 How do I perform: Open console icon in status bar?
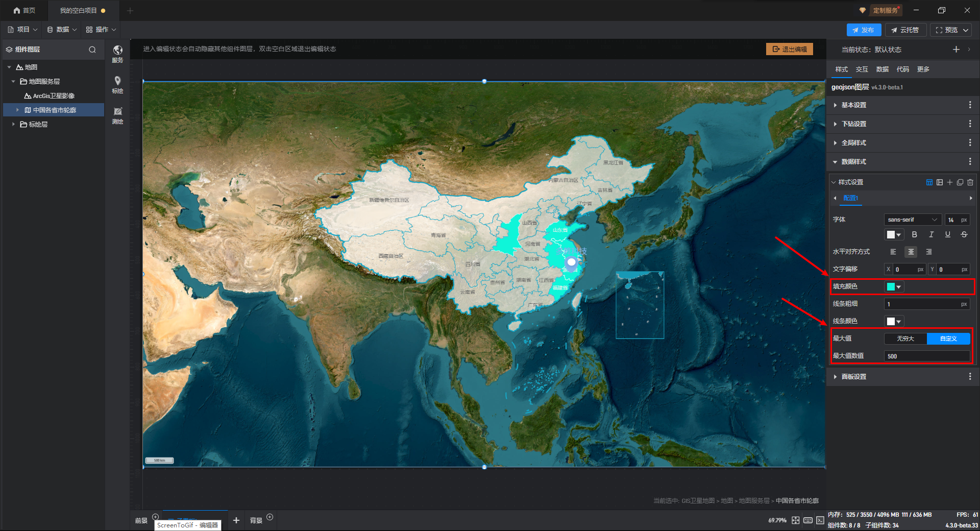click(x=820, y=520)
